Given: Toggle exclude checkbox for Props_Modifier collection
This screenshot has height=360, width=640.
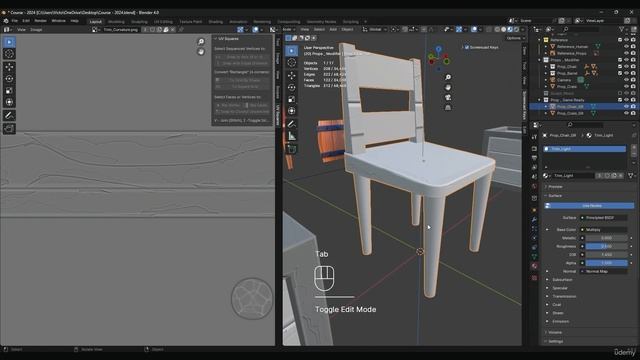Looking at the screenshot, I should click(620, 60).
